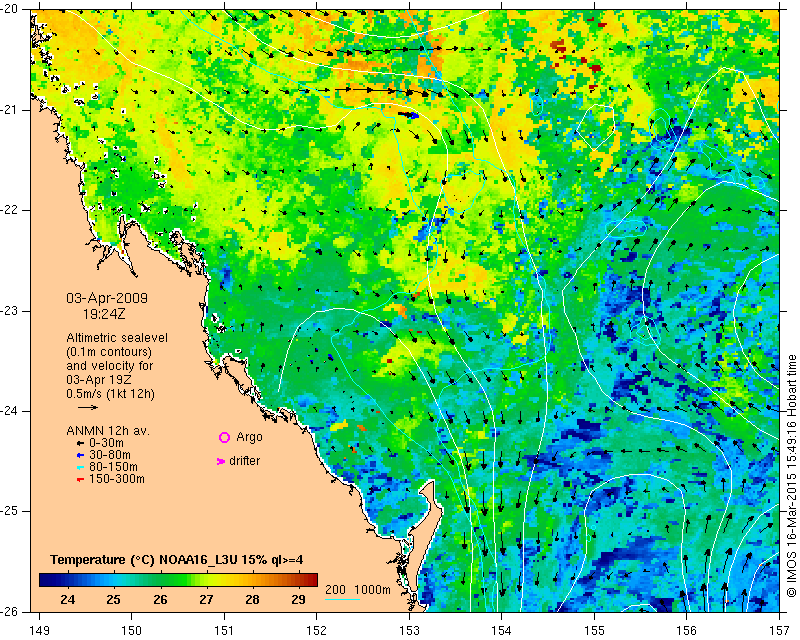Click the 156 longitude axis label
Screen dimensions: 800x640
[x=686, y=631]
